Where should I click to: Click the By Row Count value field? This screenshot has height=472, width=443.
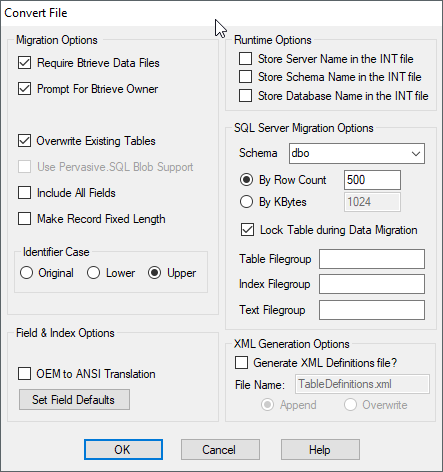coord(372,180)
